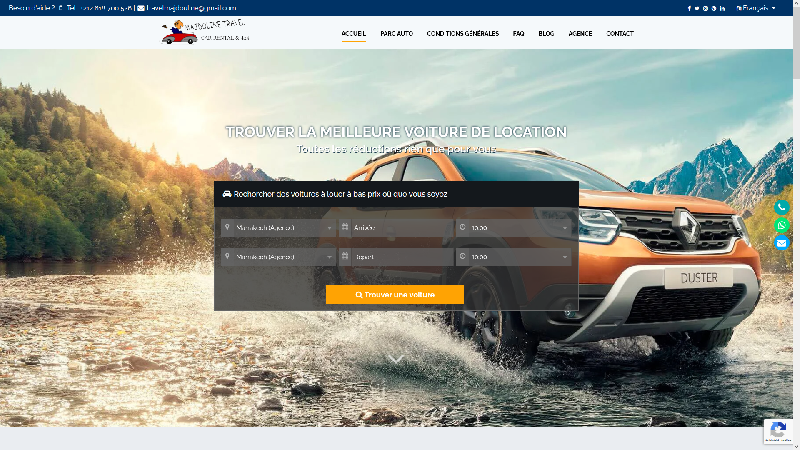Image resolution: width=800 pixels, height=450 pixels.
Task: Click the calendar icon in second row
Action: pos(345,256)
